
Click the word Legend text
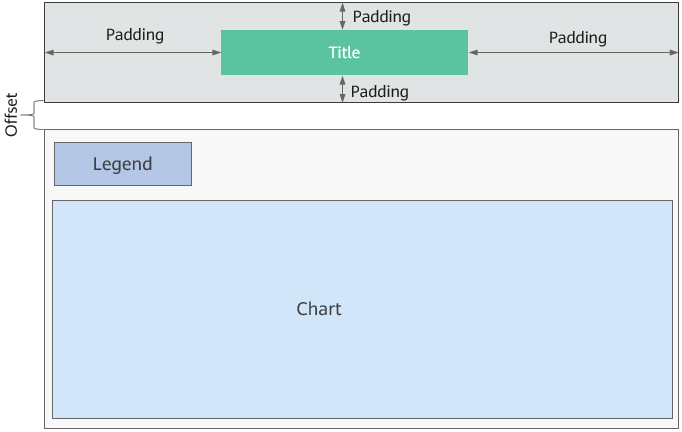(123, 164)
